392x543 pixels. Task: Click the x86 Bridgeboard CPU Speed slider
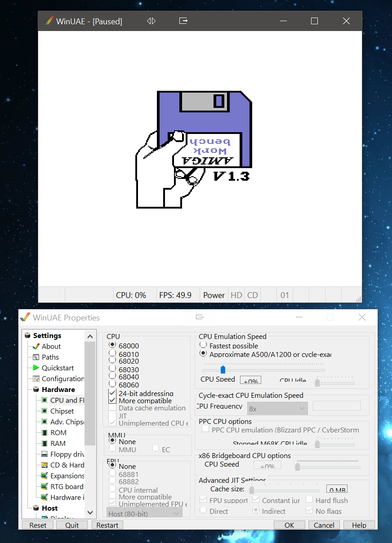click(297, 467)
